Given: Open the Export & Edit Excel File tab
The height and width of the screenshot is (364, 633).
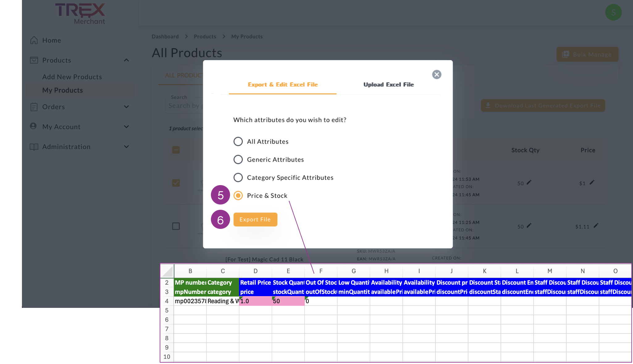Looking at the screenshot, I should [x=283, y=85].
